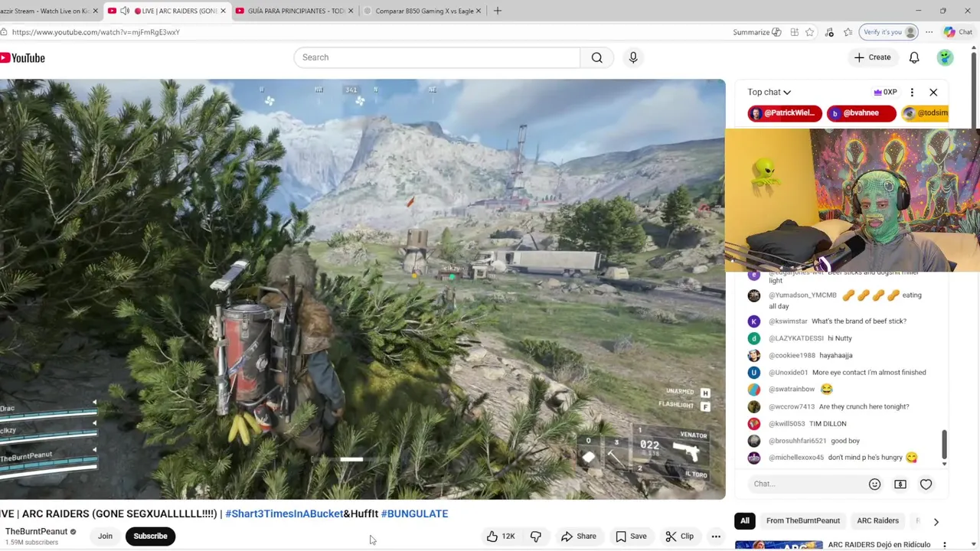Open the @todsim yellow super chat chip
Image resolution: width=980 pixels, height=551 pixels.
926,113
